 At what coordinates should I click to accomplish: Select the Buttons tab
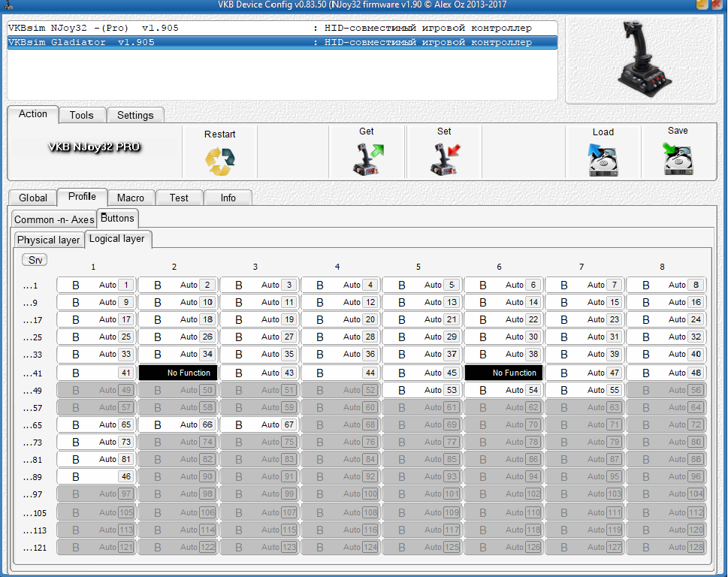coord(117,218)
